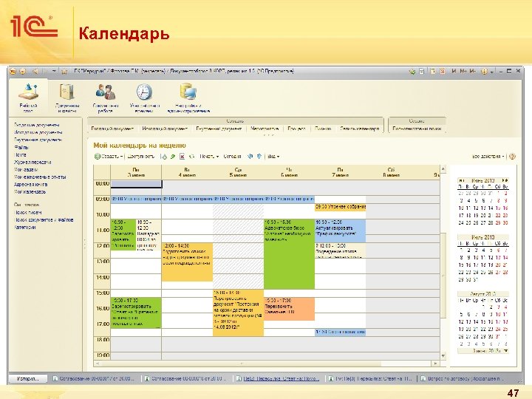
Task: Open Мои задачи in the sidebar
Action: tap(26, 170)
